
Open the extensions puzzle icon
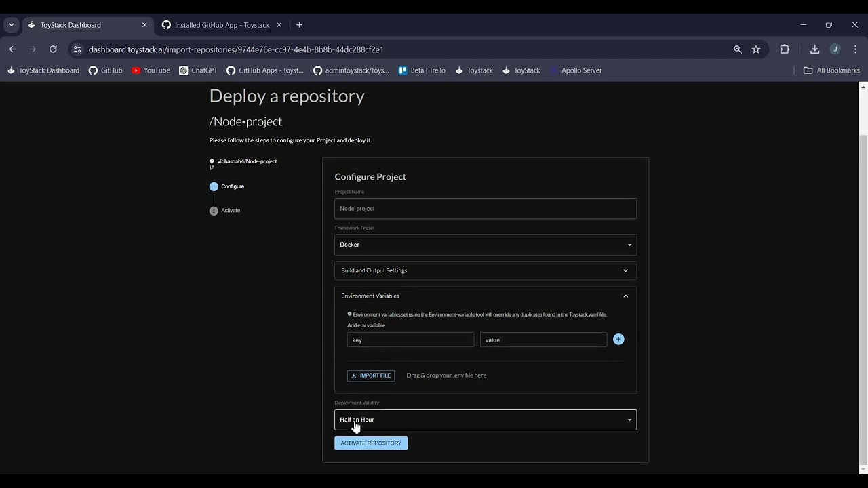785,49
